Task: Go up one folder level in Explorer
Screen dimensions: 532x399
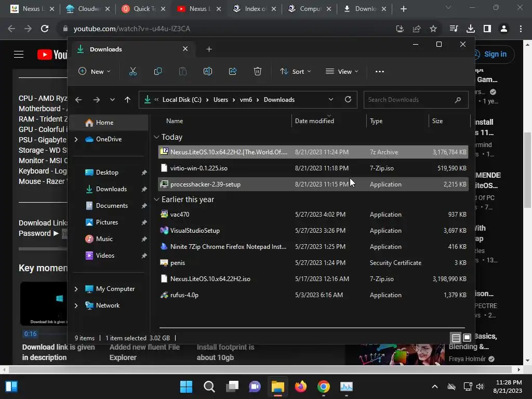Action: click(128, 100)
